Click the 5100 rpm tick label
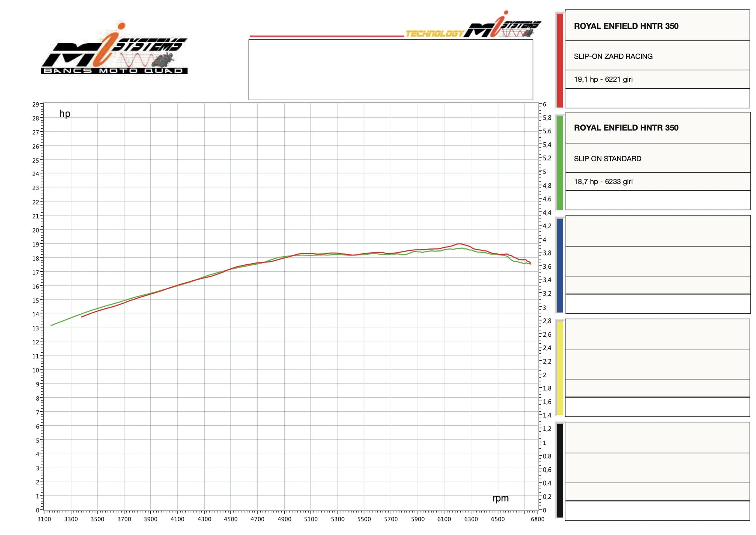Screen dimensions: 756x535 [x=310, y=519]
